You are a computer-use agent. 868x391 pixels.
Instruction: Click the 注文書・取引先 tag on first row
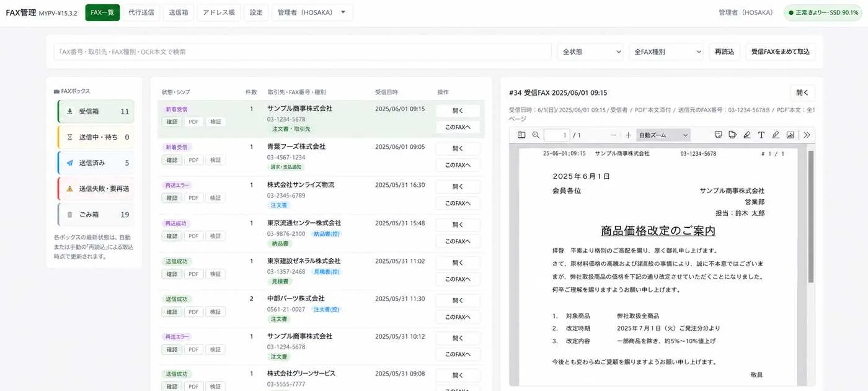click(x=291, y=129)
